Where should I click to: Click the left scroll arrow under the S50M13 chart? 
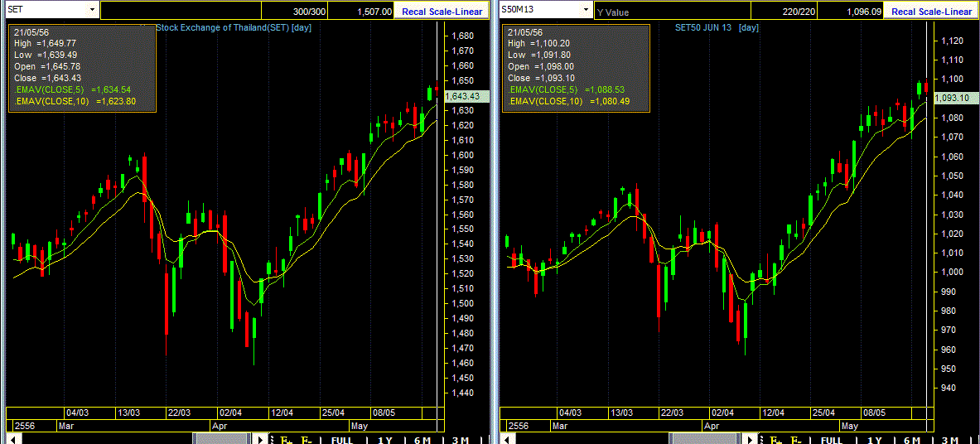click(x=507, y=439)
